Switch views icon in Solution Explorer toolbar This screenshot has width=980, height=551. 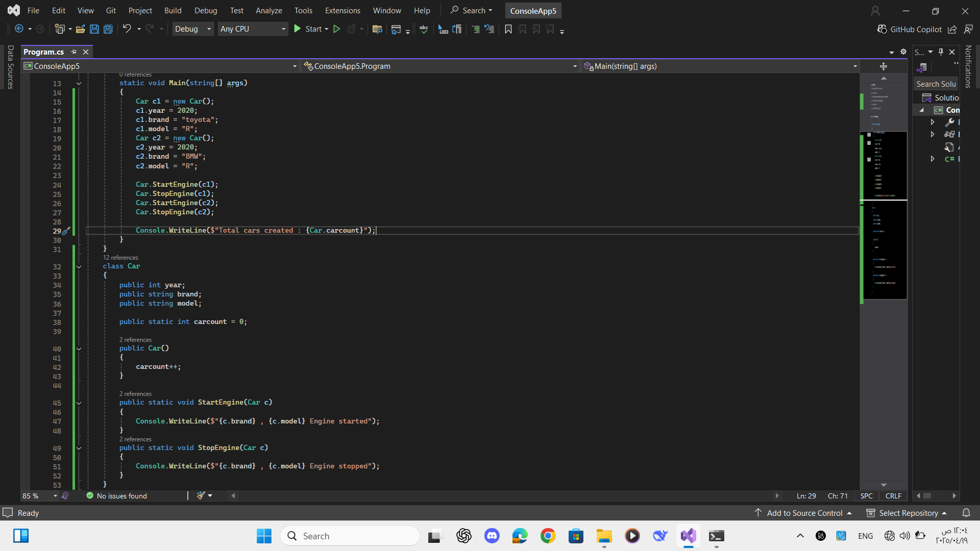coord(922,67)
